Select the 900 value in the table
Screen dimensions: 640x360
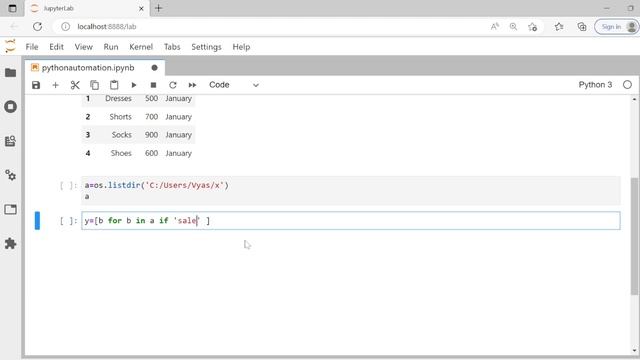coord(151,135)
